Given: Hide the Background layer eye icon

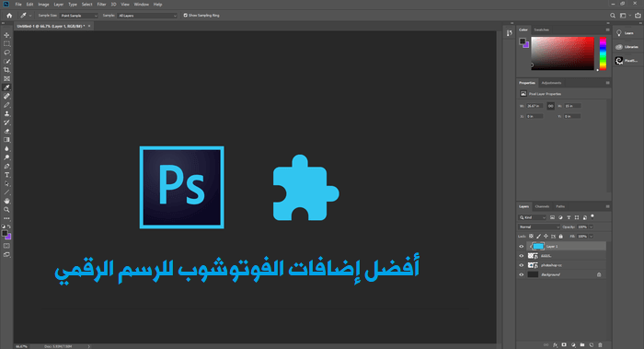Looking at the screenshot, I should coord(522,274).
